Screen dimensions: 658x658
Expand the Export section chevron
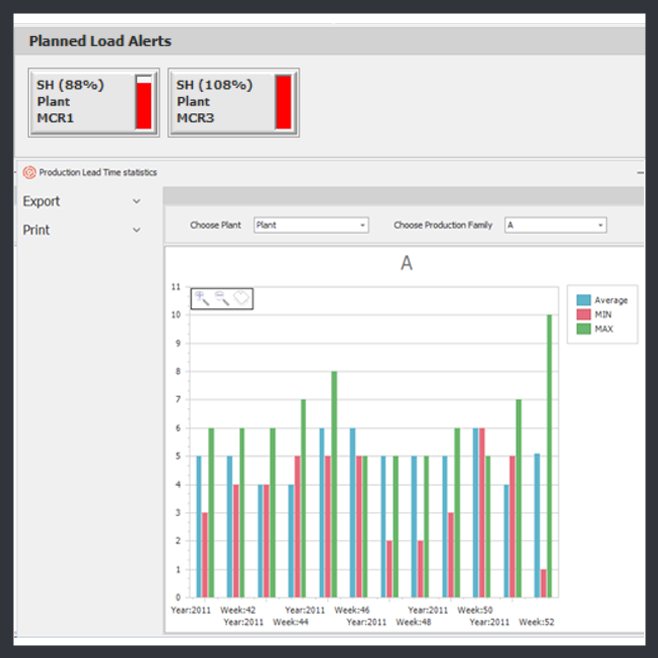click(x=137, y=202)
